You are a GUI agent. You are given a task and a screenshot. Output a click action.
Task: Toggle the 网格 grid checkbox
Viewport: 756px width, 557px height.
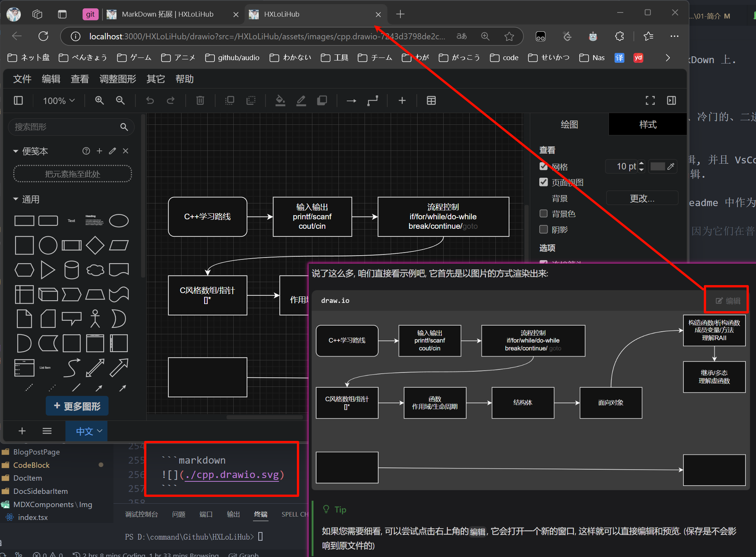pos(543,166)
